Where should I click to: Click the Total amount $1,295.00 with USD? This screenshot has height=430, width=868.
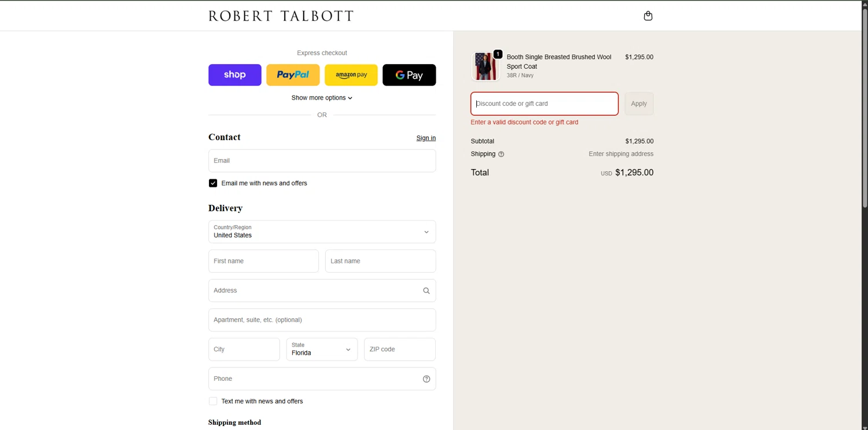[627, 172]
